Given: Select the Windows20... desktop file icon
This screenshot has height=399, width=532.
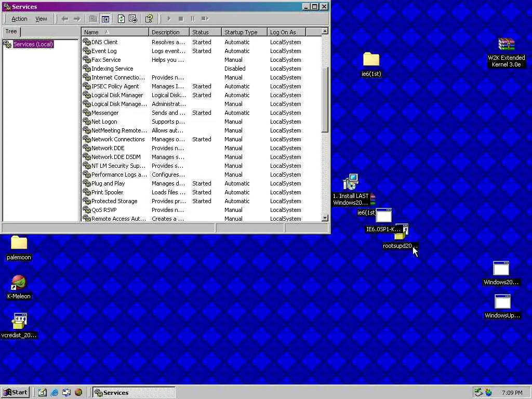Looking at the screenshot, I should click(x=501, y=273).
